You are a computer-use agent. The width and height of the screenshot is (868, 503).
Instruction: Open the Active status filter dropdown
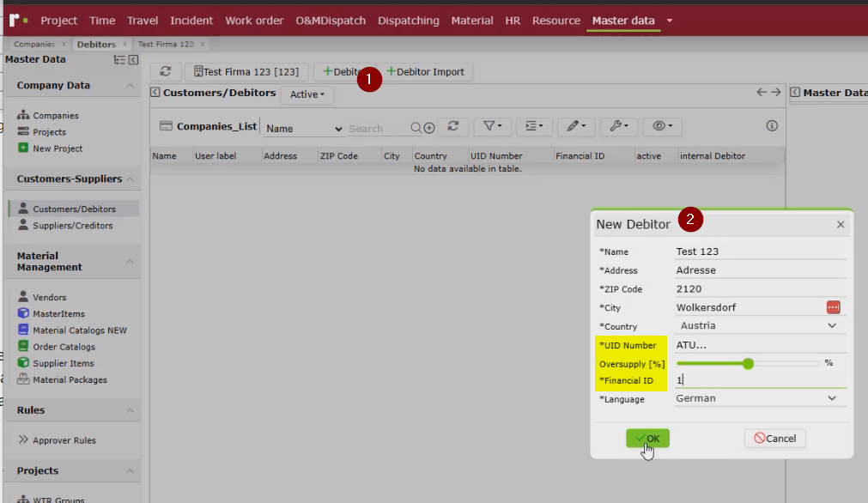[307, 94]
